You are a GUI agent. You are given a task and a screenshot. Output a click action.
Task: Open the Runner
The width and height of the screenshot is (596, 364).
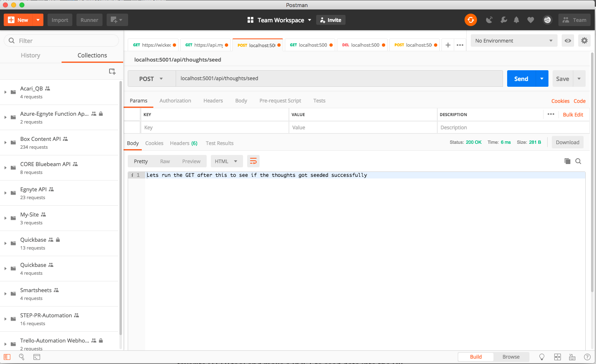click(89, 20)
